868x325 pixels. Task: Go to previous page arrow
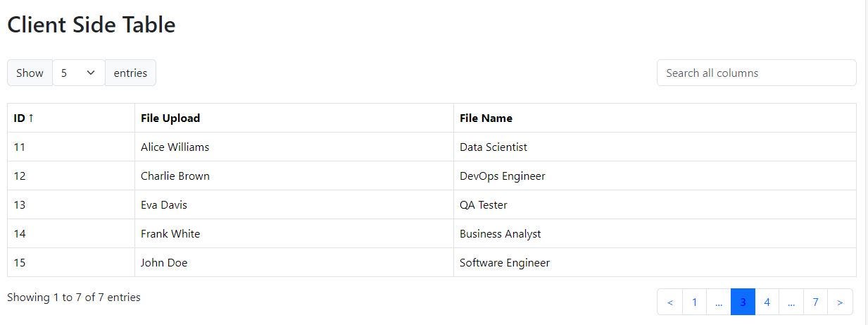(x=669, y=302)
